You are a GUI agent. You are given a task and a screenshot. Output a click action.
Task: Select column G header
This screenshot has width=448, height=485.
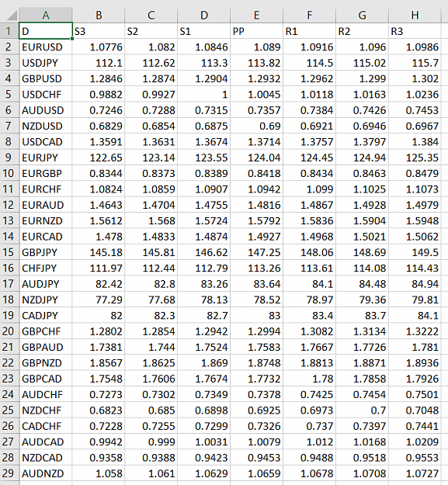(362, 15)
